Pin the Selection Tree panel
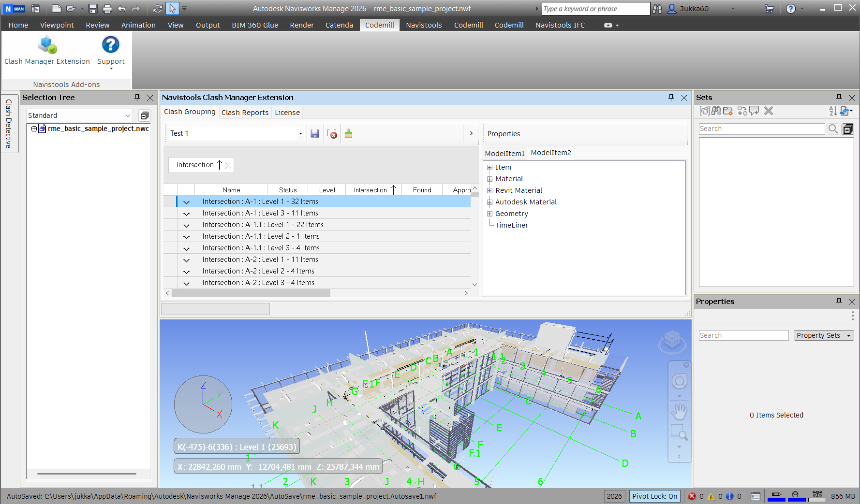 pos(137,98)
